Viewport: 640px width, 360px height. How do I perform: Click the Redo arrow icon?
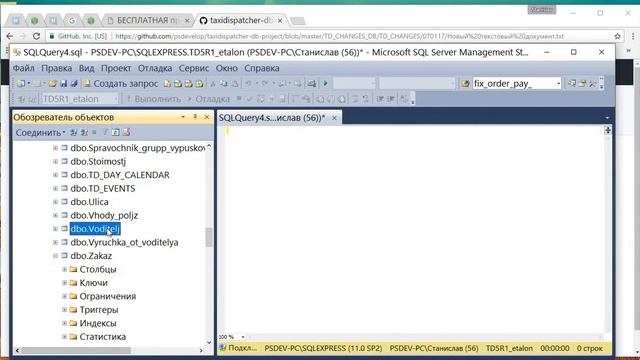click(264, 84)
